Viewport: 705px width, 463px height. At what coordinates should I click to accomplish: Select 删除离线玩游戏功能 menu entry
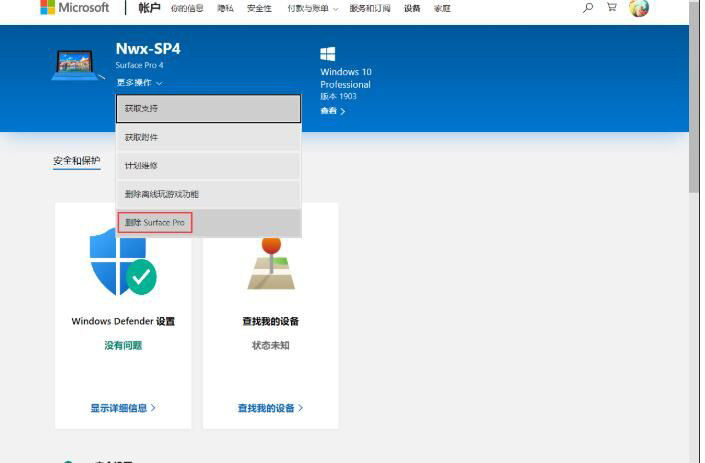point(209,194)
